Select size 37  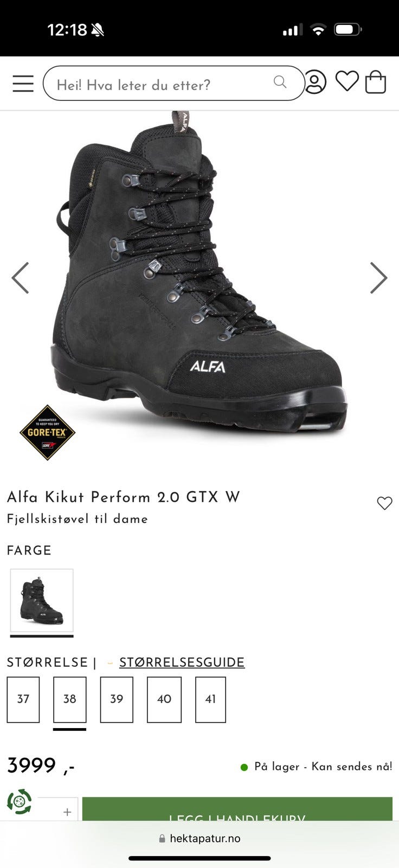(23, 699)
